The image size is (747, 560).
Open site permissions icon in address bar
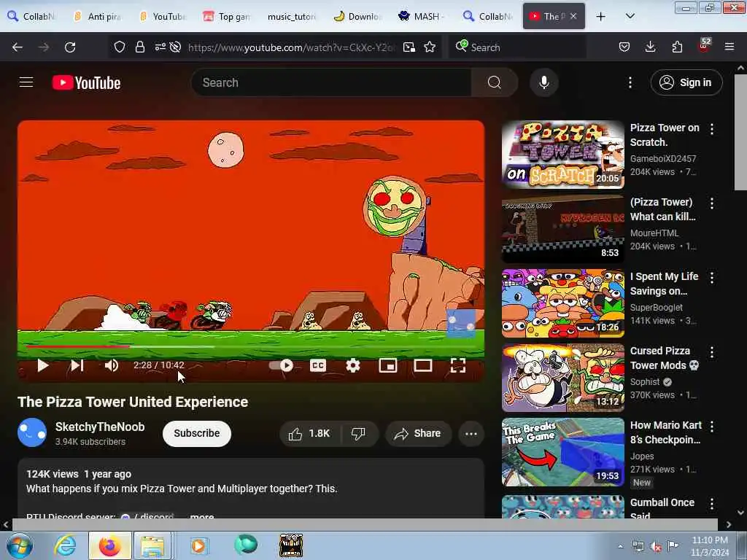click(x=160, y=47)
